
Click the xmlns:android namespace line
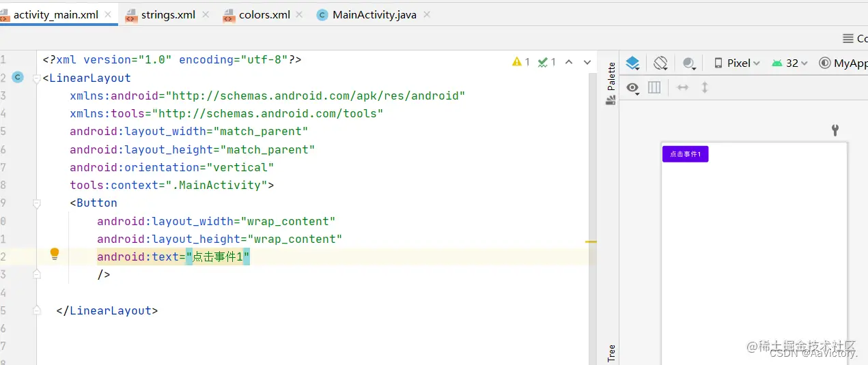pos(267,96)
